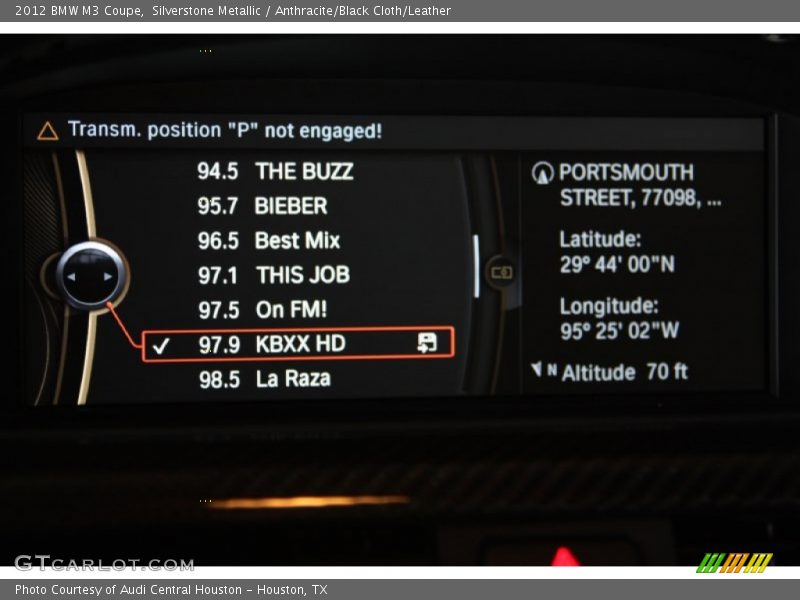The width and height of the screenshot is (800, 600).
Task: Click Latitude label
Action: tap(600, 239)
